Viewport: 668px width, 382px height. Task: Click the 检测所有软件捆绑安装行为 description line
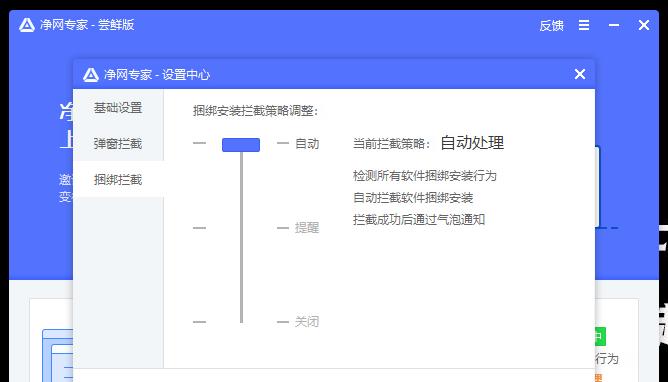point(425,175)
